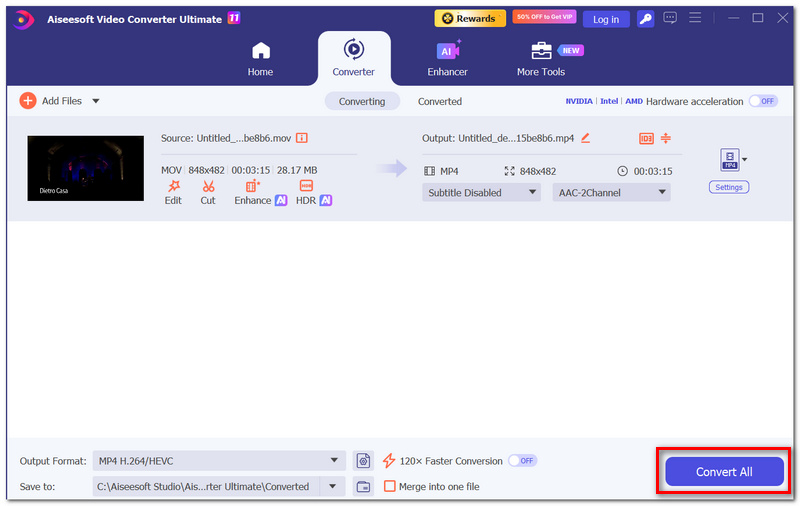Click the video thumbnail preview

(x=86, y=168)
